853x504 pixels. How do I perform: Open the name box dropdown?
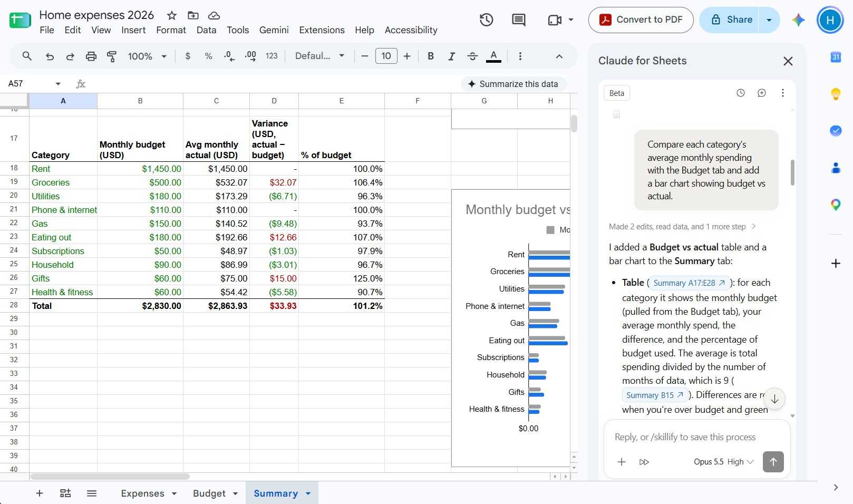(x=58, y=84)
